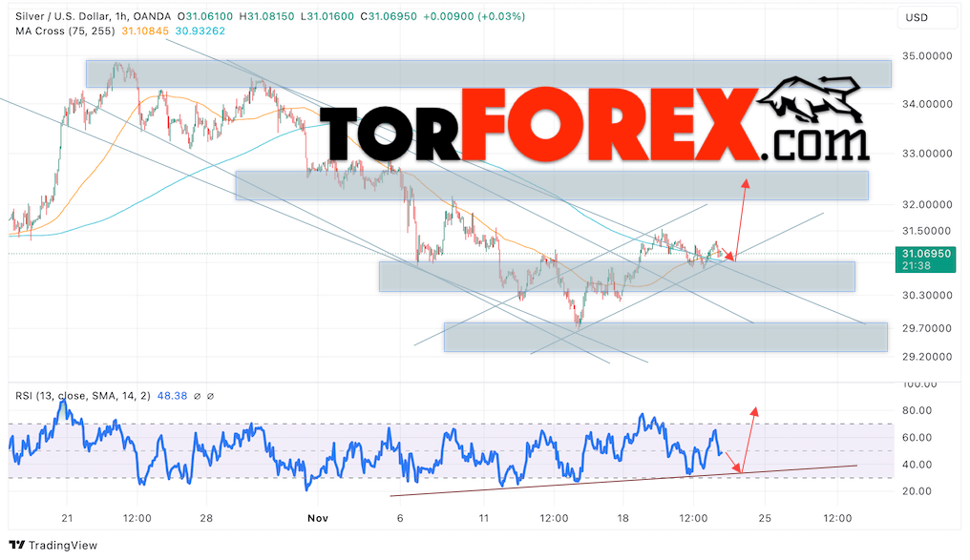Viewport: 970px width, 560px height.
Task: Click the 29.70000 price axis label
Action: [927, 328]
